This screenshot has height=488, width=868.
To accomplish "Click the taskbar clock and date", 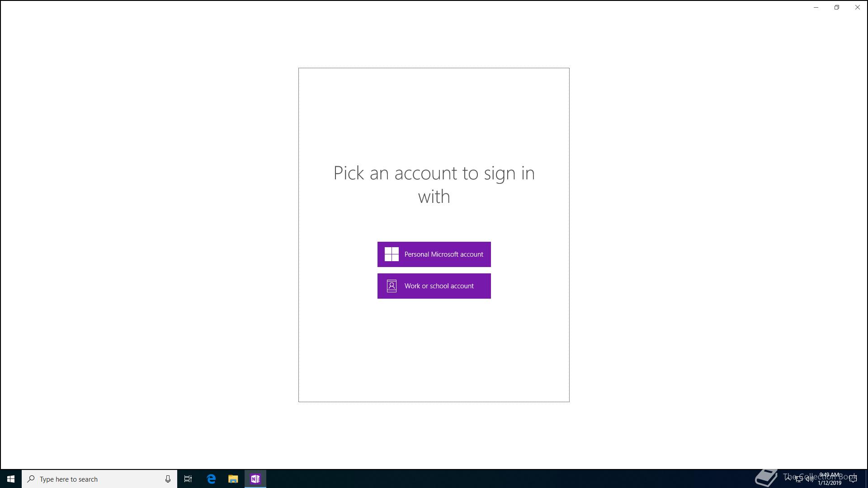I will coord(829,479).
